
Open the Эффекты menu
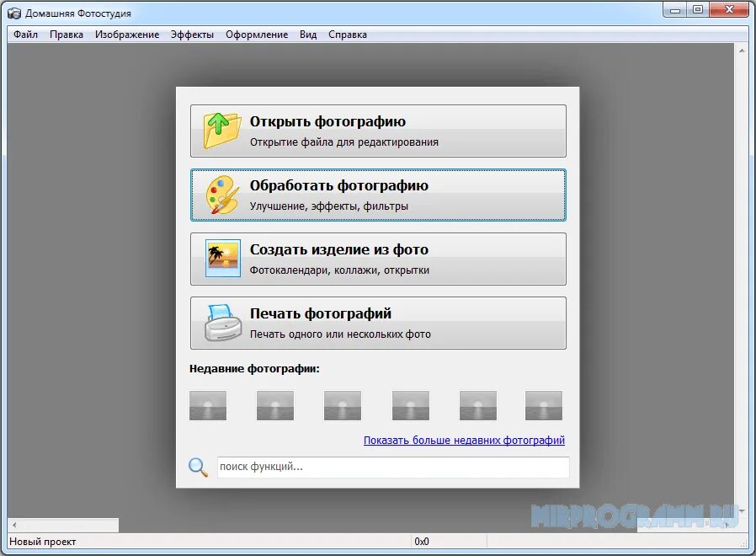pyautogui.click(x=193, y=35)
